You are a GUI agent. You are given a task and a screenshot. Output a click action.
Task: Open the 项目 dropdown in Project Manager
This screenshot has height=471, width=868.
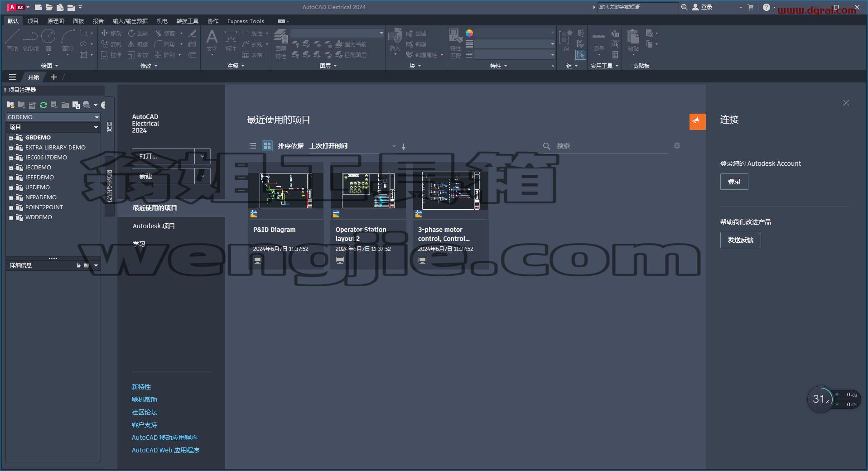[x=96, y=127]
